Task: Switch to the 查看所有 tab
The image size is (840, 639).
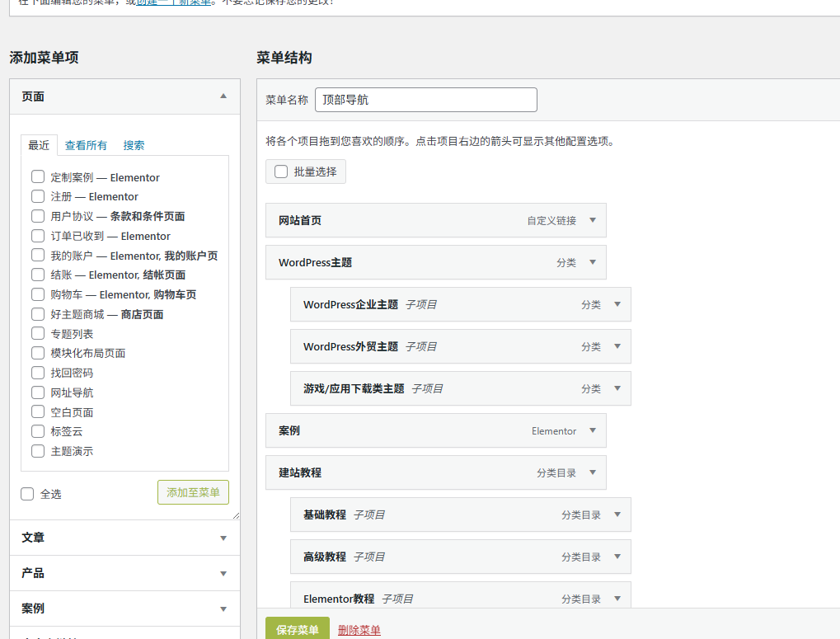Action: [86, 145]
